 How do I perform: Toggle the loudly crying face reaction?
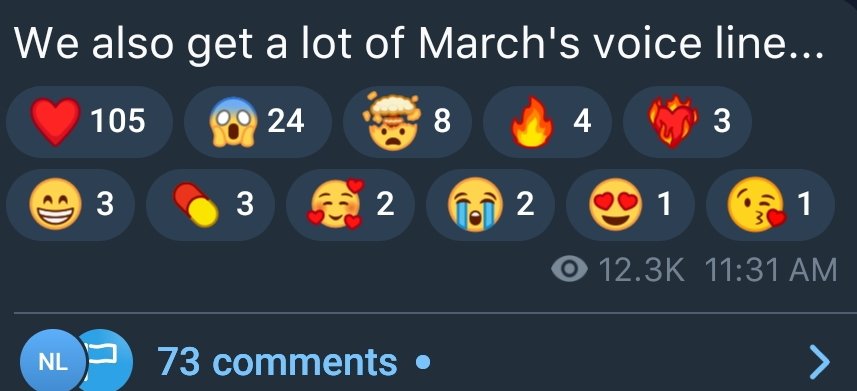(x=490, y=205)
